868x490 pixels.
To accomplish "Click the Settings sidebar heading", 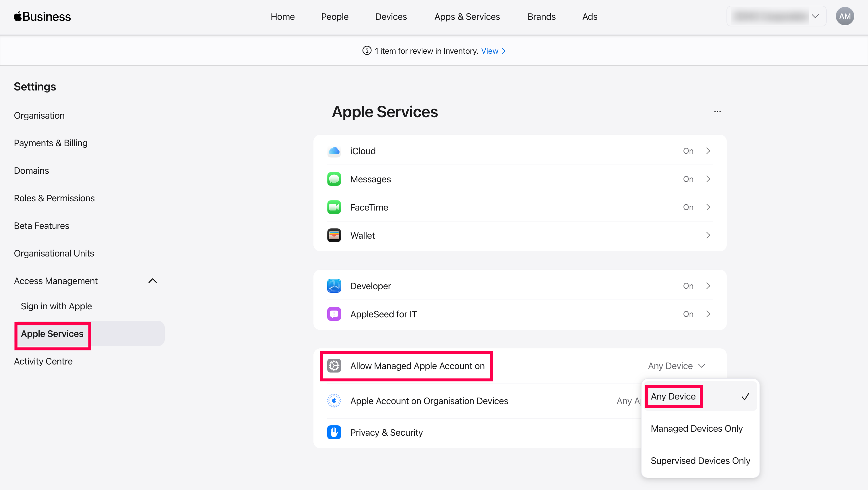I will [35, 87].
